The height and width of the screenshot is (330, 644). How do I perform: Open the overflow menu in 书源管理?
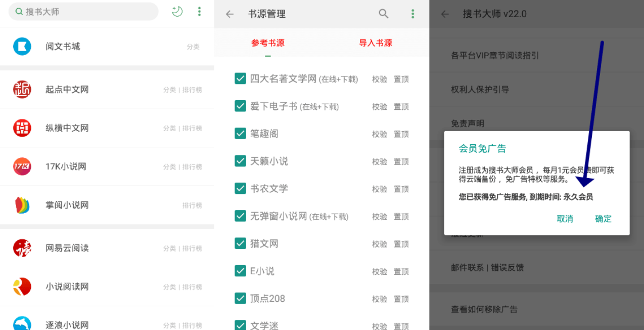(413, 14)
